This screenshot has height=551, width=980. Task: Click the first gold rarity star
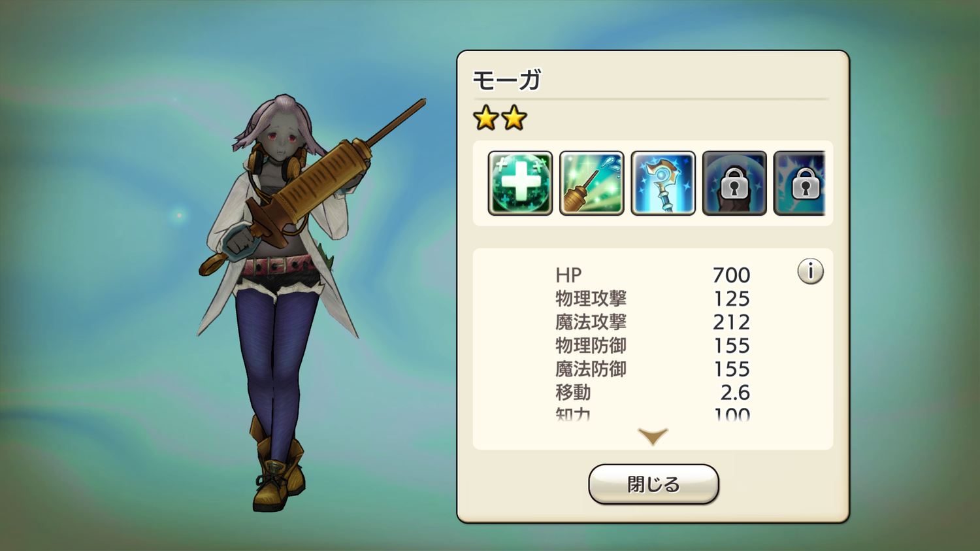click(486, 118)
